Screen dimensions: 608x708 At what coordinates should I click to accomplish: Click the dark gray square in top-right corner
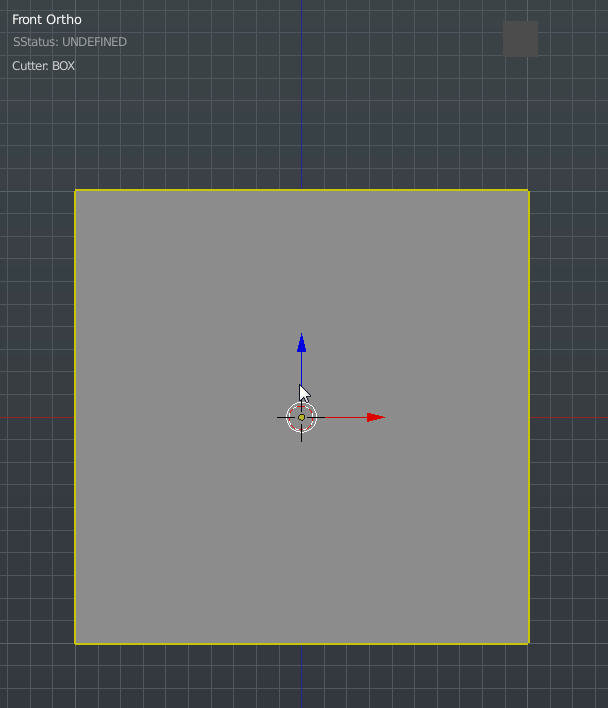click(x=520, y=39)
